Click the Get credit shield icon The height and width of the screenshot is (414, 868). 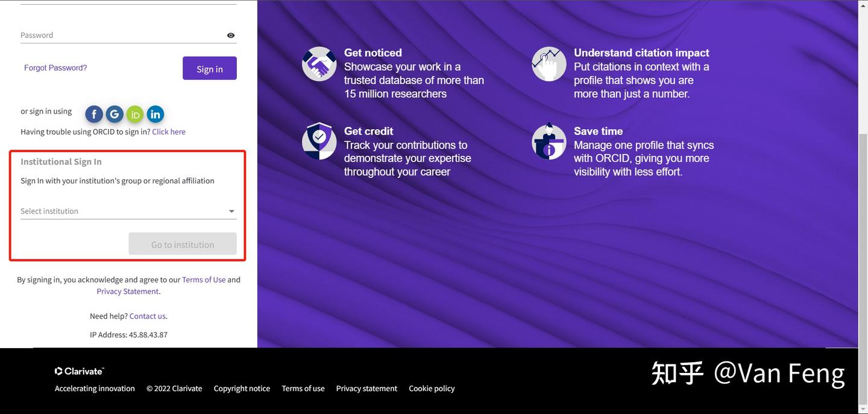click(319, 141)
